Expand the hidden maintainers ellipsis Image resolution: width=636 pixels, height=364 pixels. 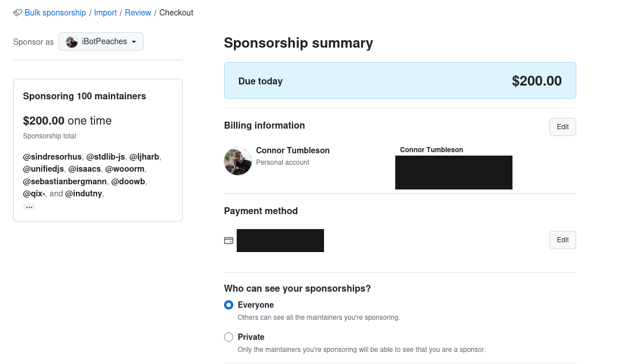pyautogui.click(x=29, y=207)
